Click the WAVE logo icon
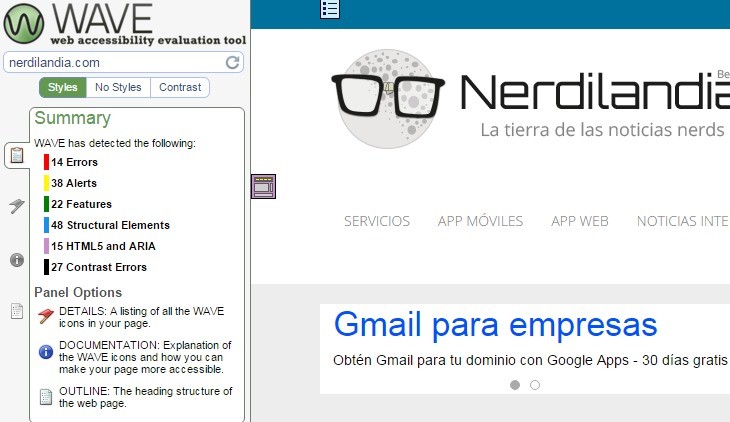 24,23
